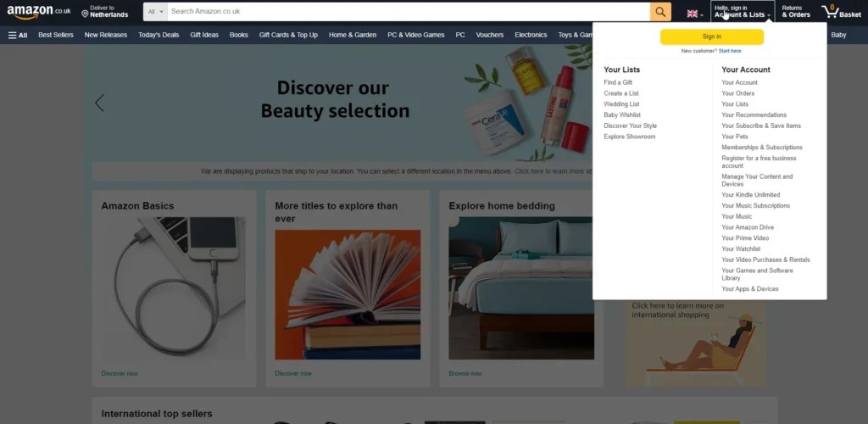Open Your Subscribe & Save Items
The width and height of the screenshot is (868, 424).
coord(761,126)
